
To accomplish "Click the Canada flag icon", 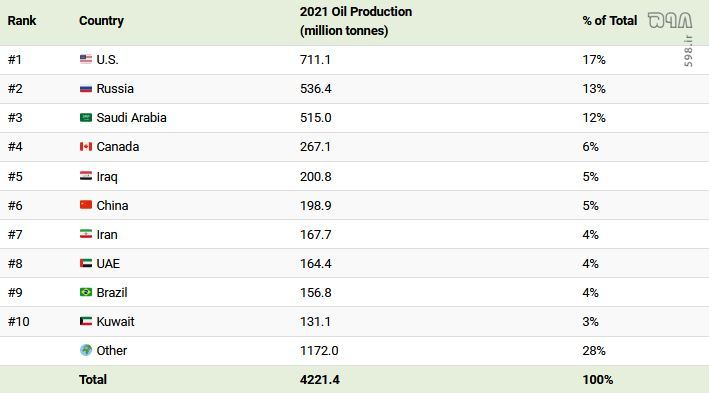I will 86,147.
